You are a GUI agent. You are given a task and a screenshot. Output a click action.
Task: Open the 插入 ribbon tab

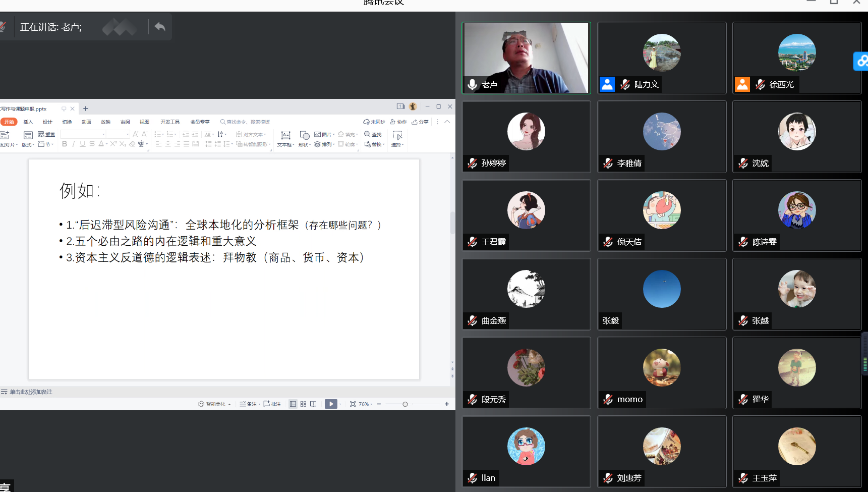(x=28, y=122)
